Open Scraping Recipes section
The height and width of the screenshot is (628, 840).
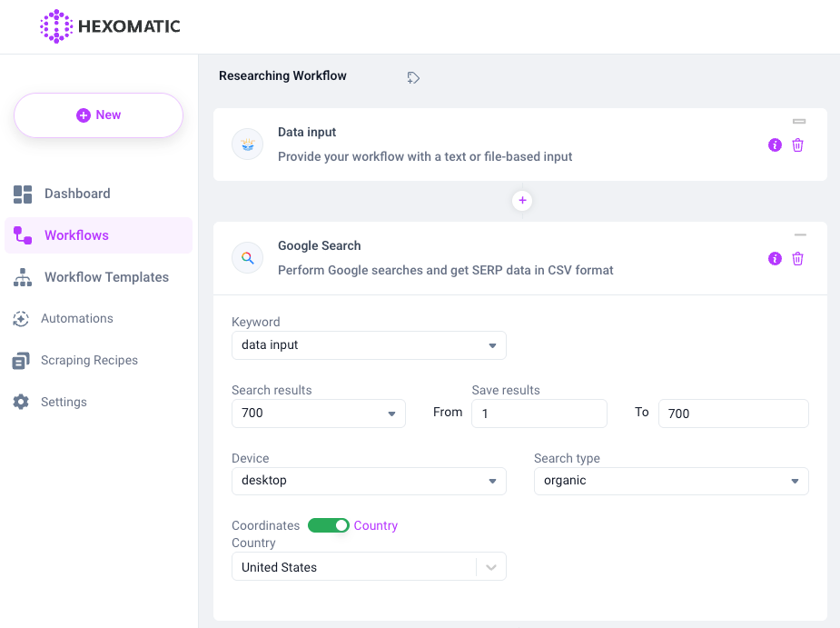coord(89,361)
